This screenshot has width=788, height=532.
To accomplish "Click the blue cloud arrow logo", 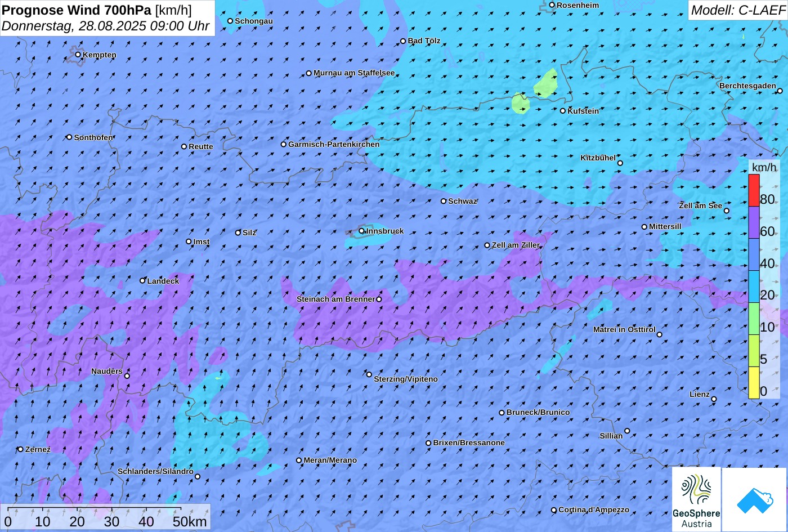I will click(x=755, y=499).
